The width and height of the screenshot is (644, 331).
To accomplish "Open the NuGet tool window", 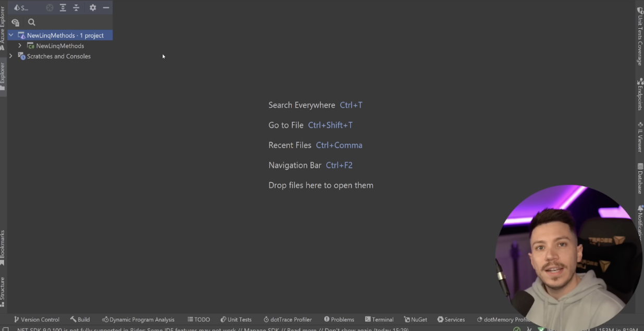I will click(415, 319).
